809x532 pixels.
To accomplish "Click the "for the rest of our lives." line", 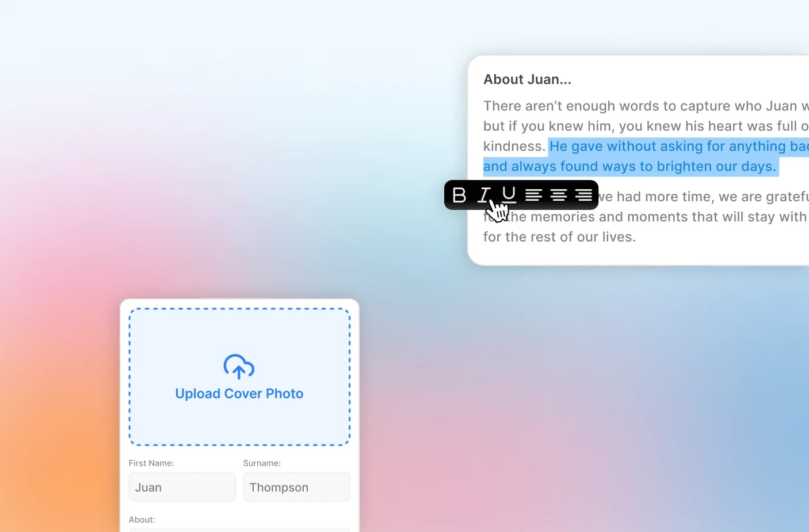I will pos(559,237).
